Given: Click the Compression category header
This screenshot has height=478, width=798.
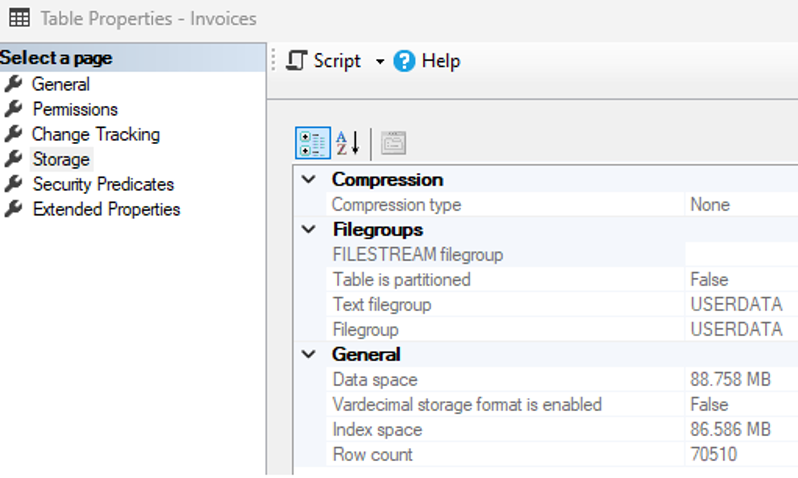Looking at the screenshot, I should tap(387, 180).
